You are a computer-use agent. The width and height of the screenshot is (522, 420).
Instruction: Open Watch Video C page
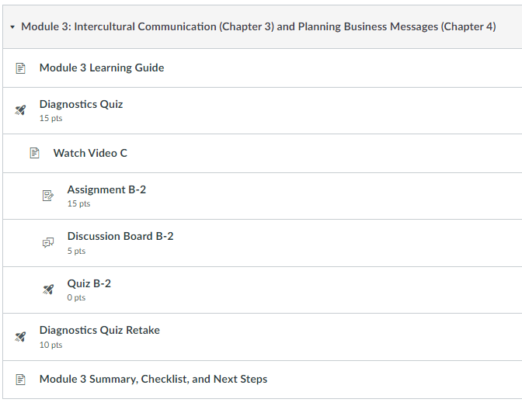[x=90, y=153]
